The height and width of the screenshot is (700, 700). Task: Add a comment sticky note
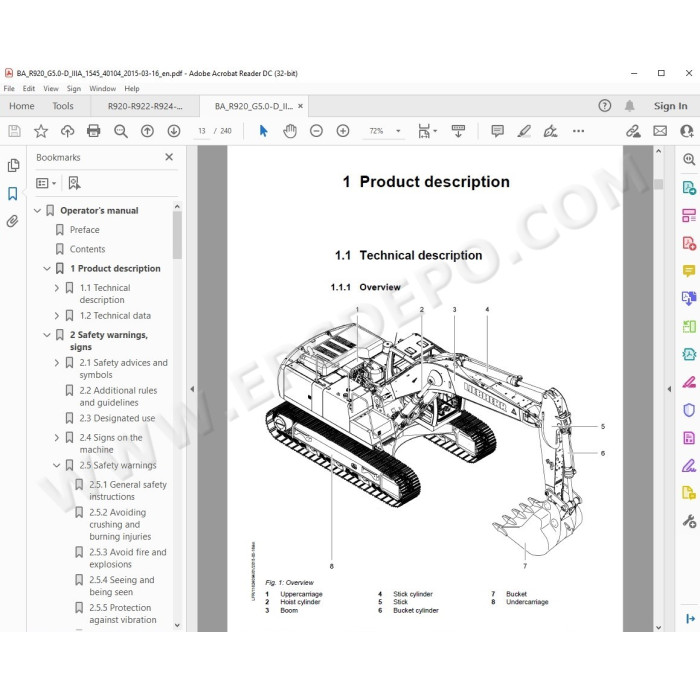(497, 131)
